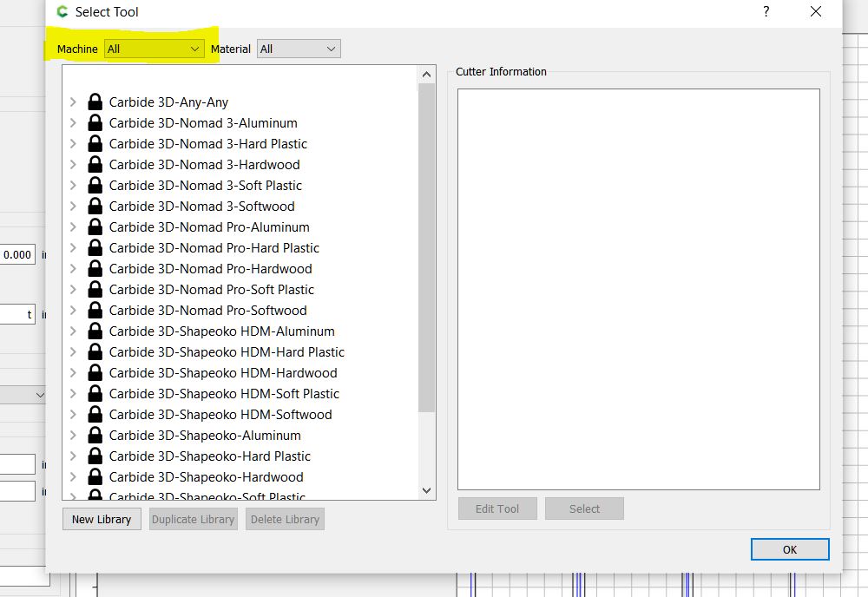This screenshot has width=868, height=597.
Task: Click lock icon of Shapeoko HDM-Hardwood
Action: pyautogui.click(x=95, y=373)
